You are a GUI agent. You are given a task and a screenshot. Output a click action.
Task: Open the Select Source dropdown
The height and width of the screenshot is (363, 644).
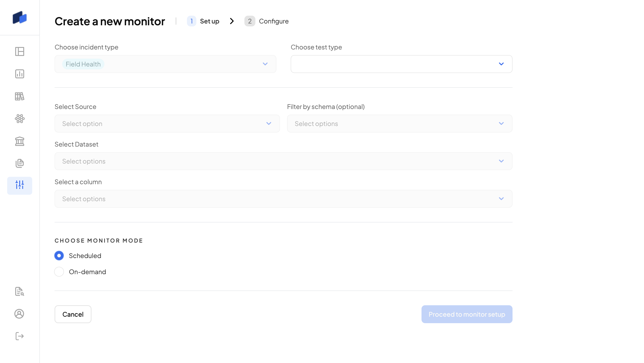(x=167, y=124)
